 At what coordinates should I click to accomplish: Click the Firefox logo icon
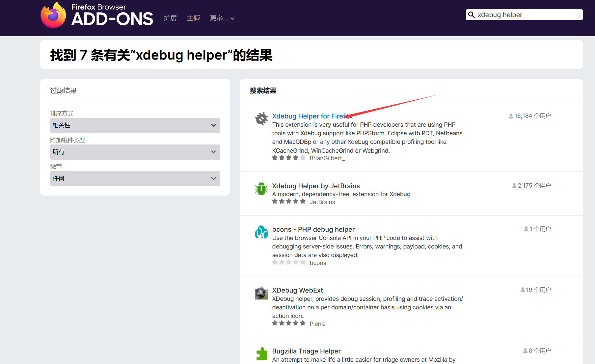pyautogui.click(x=53, y=15)
